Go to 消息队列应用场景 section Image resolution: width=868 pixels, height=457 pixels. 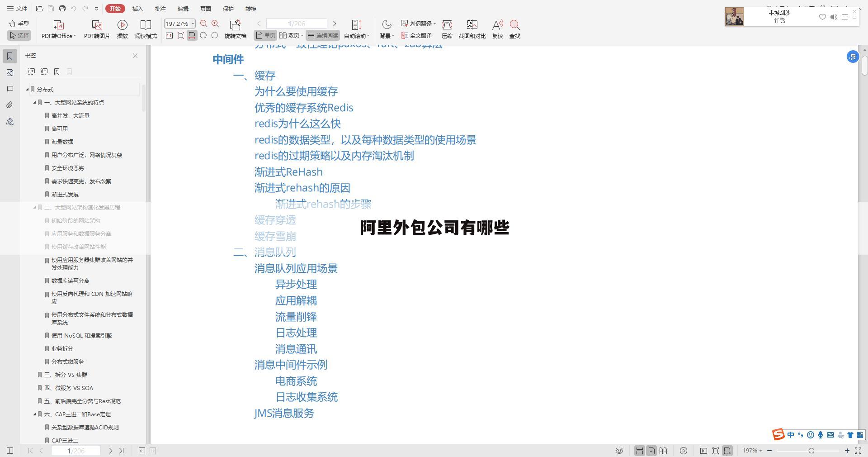point(296,268)
